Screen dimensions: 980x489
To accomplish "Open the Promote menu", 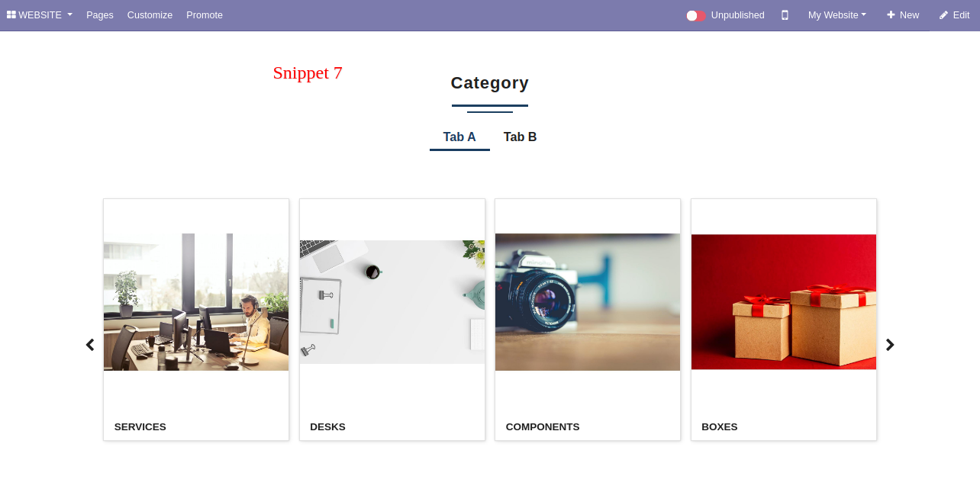I will point(205,15).
